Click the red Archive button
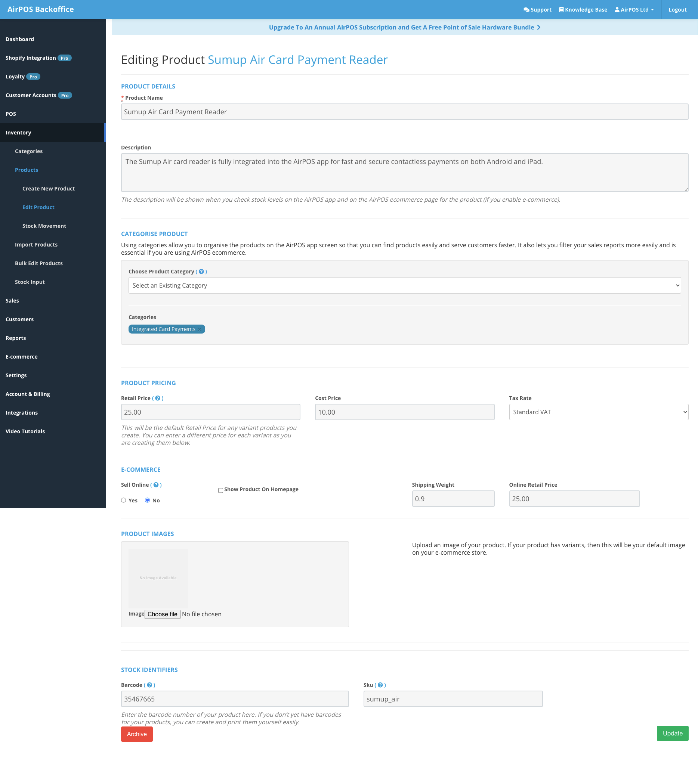 (137, 734)
